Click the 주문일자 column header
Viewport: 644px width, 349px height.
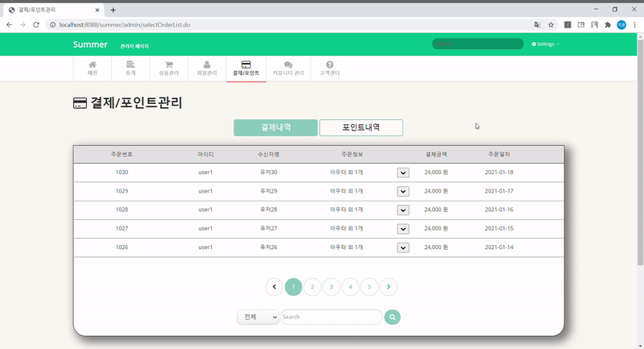pos(499,154)
